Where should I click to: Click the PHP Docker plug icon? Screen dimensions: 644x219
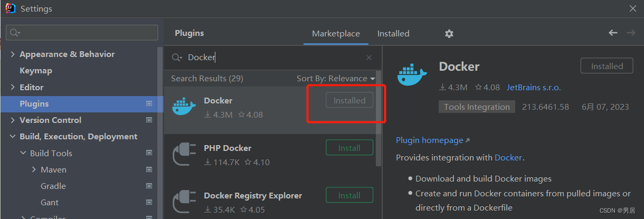(184, 154)
